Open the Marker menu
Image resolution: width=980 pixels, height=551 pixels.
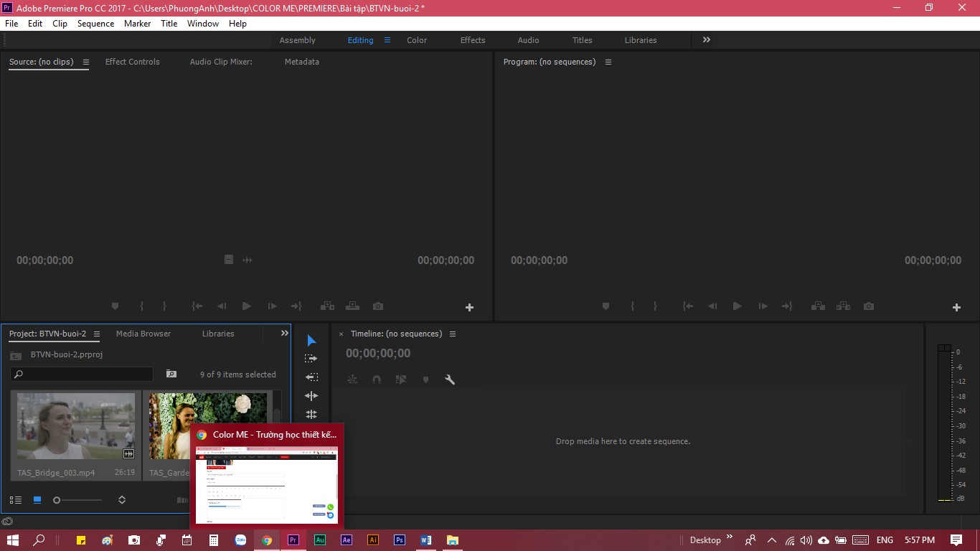coord(137,24)
